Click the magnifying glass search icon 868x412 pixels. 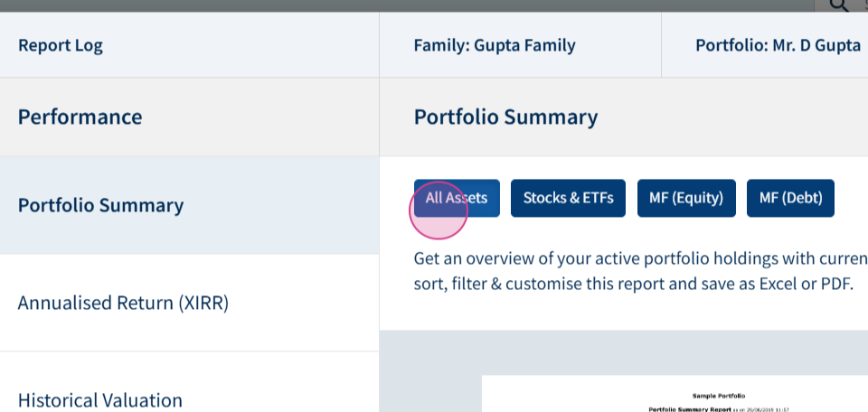(x=839, y=5)
